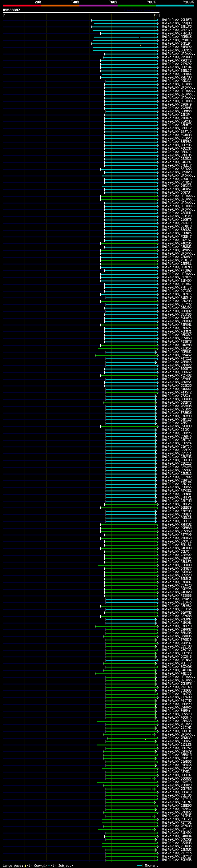197x868 pixels.
Task: Select UniRef100_Q8FYB6 label
Action: click(176, 145)
